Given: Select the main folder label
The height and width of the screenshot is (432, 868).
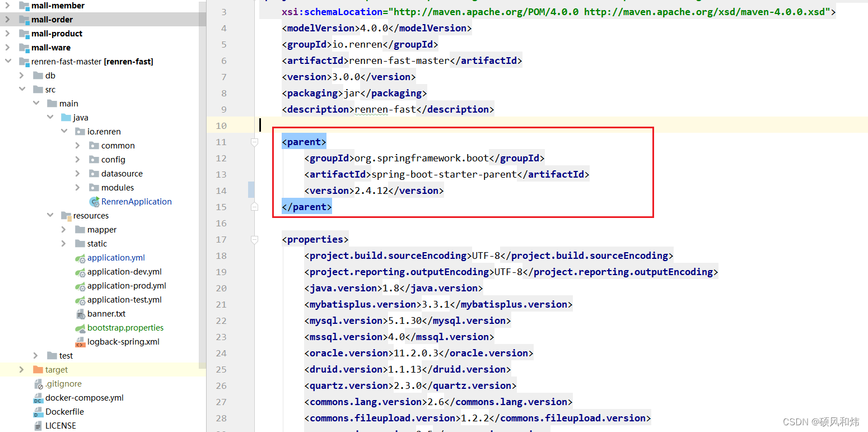Looking at the screenshot, I should coord(69,104).
